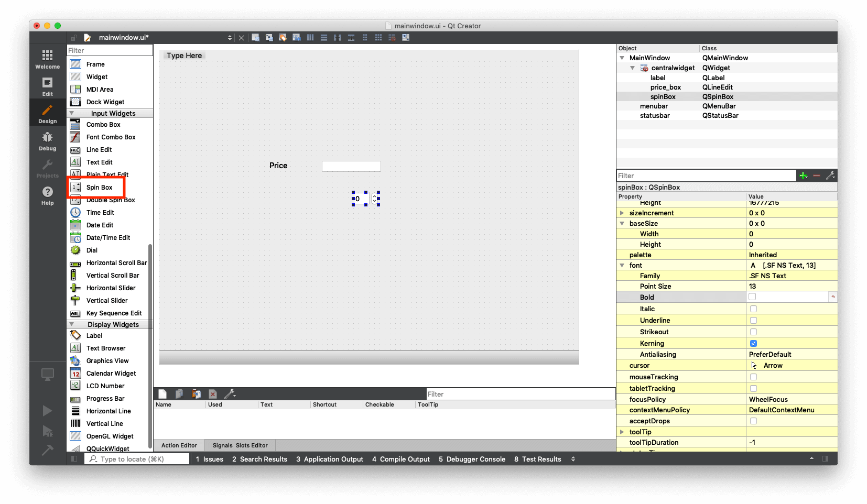Expand the toolTip property
The height and width of the screenshot is (504, 867).
click(622, 432)
